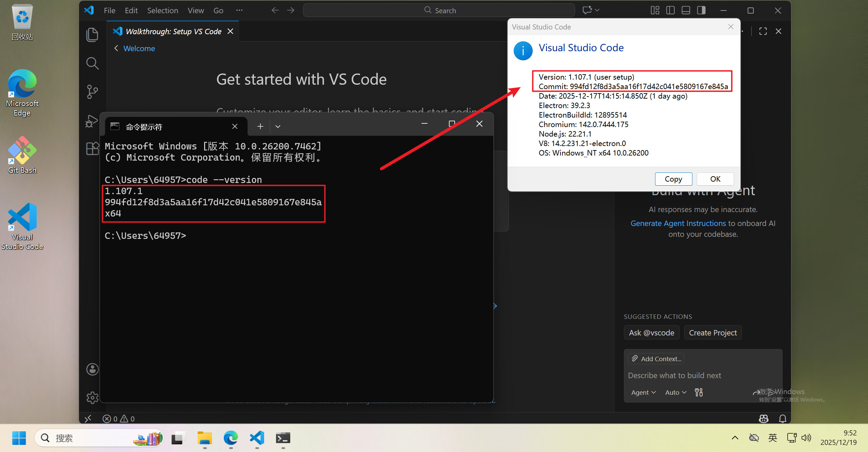Toggle the Panel layout button

point(686,11)
